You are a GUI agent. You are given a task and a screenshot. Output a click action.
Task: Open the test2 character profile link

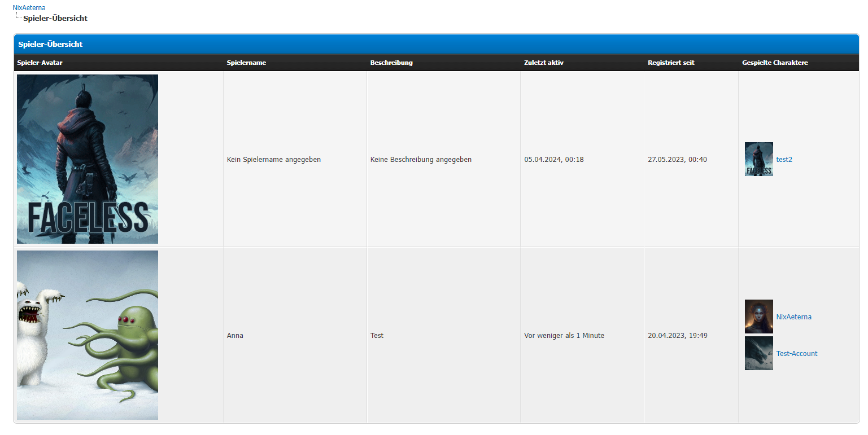(x=784, y=160)
